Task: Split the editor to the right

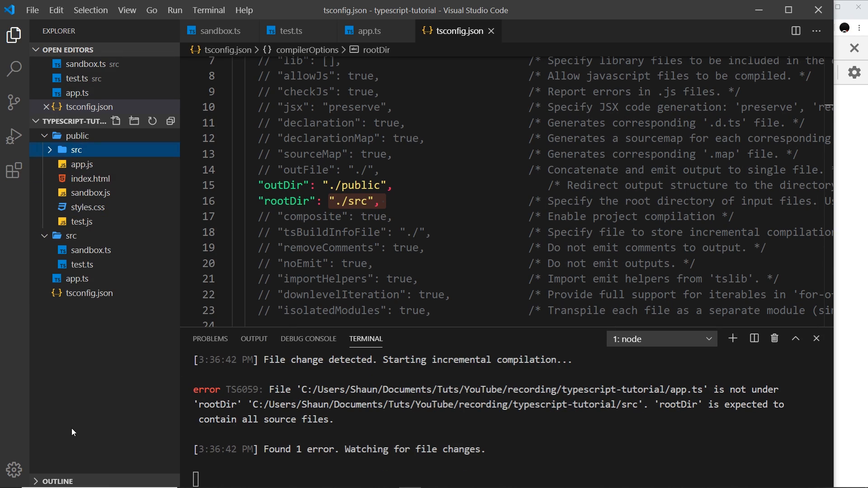Action: (796, 31)
